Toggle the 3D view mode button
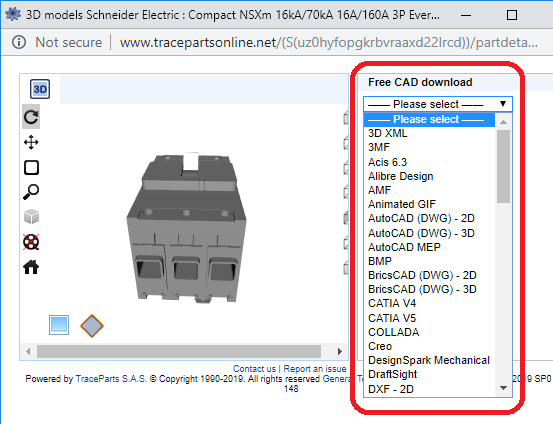Viewport: 553px width, 424px height. [x=40, y=89]
